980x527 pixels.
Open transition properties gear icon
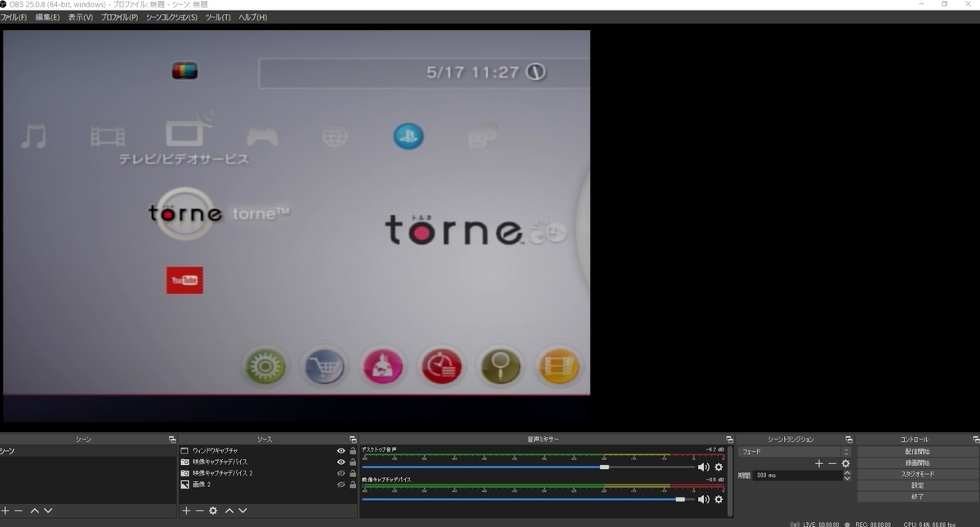(845, 463)
